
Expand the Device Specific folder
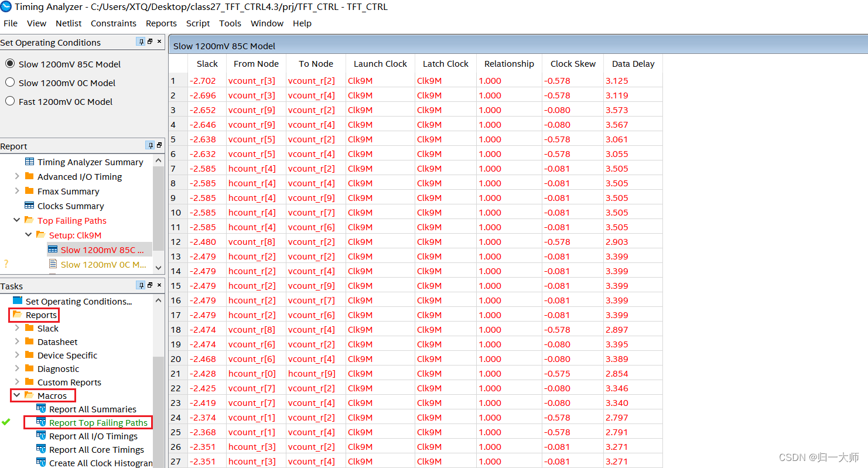point(17,355)
